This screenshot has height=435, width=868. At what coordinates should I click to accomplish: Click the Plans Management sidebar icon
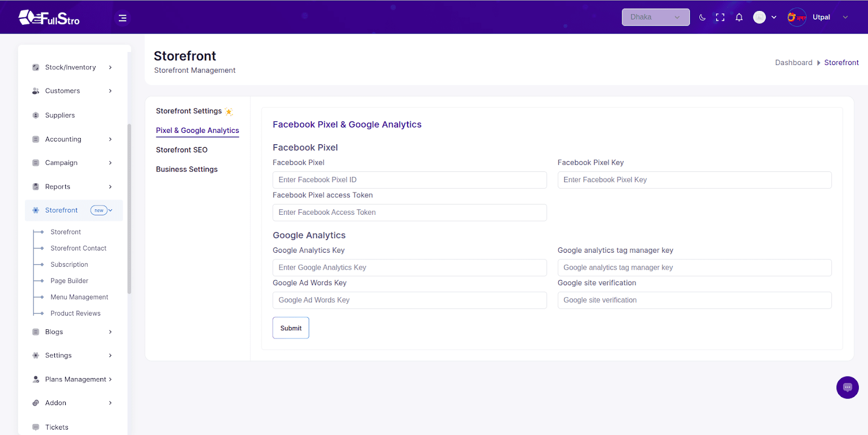pyautogui.click(x=36, y=379)
